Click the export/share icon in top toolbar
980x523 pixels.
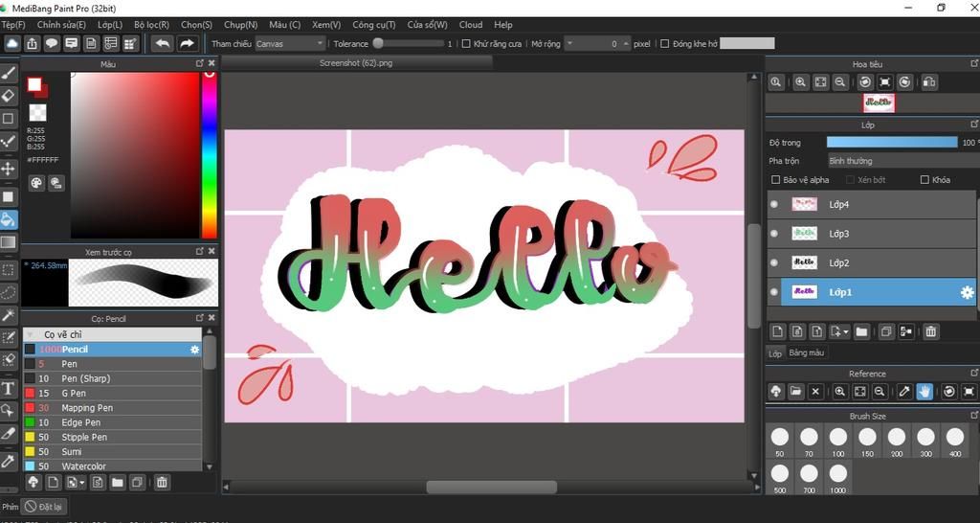point(33,43)
